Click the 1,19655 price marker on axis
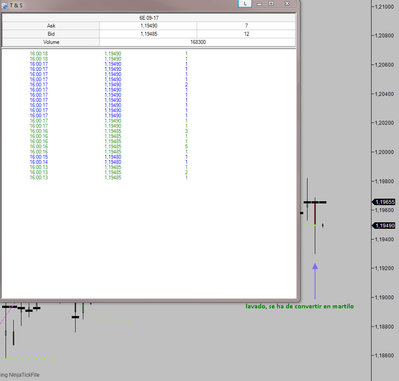 click(384, 202)
